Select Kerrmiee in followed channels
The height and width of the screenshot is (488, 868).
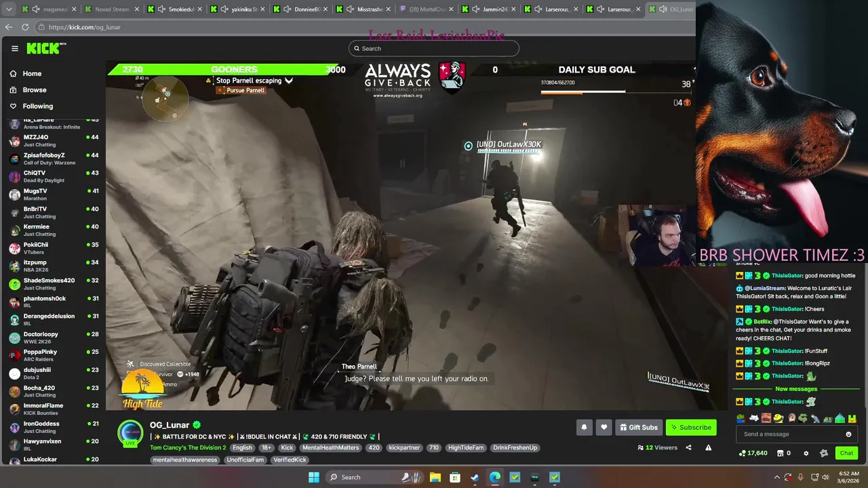coord(52,230)
